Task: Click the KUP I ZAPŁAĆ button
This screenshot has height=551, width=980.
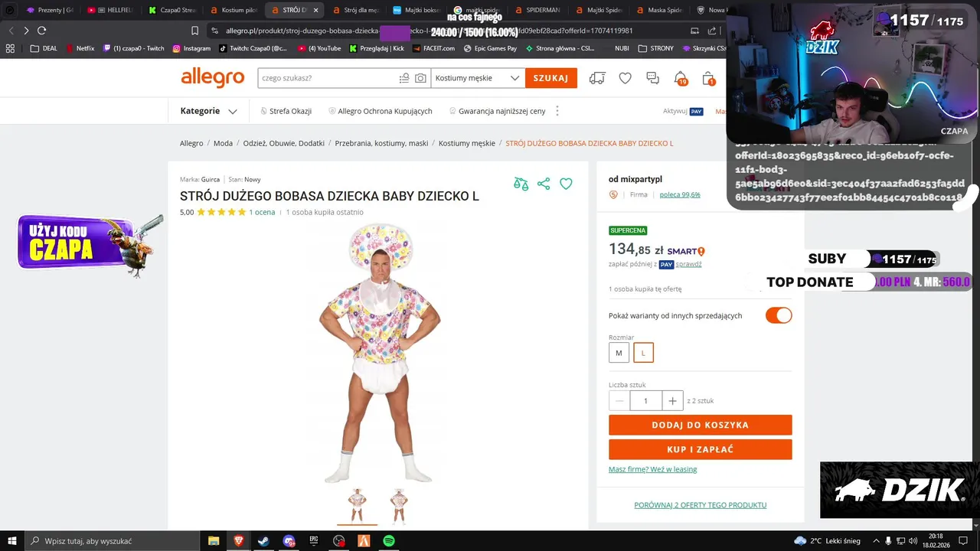Action: click(701, 449)
